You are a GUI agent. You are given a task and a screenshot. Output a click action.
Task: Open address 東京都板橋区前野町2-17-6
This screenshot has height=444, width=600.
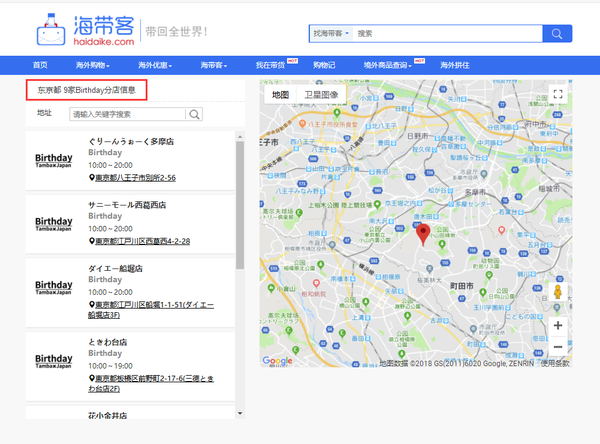click(x=151, y=383)
